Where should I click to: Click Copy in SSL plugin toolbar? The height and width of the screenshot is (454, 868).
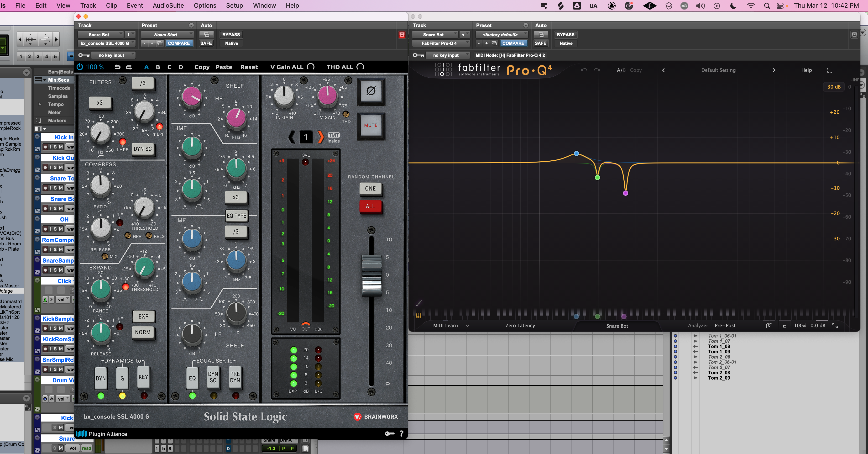tap(202, 67)
